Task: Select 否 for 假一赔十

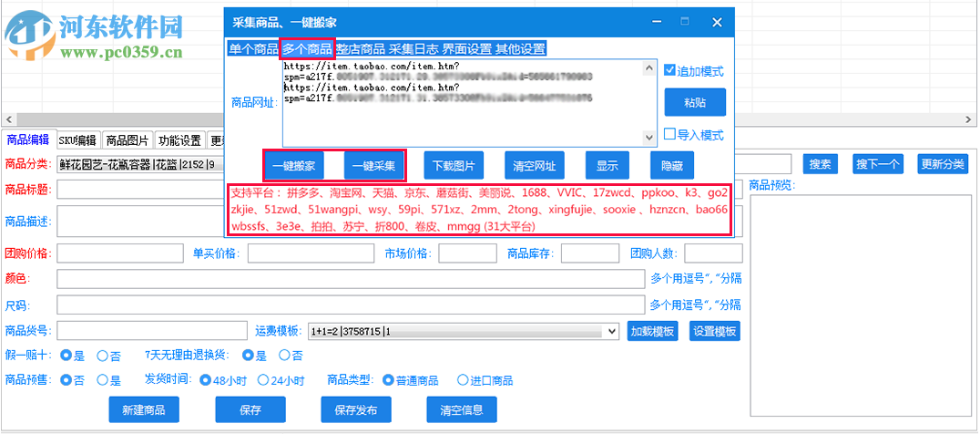Action: tap(108, 356)
